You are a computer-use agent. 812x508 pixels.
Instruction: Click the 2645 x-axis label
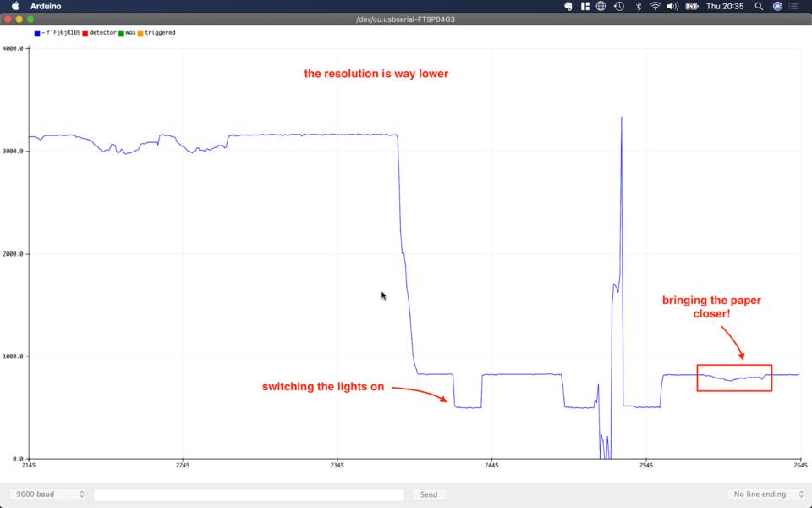pyautogui.click(x=800, y=465)
